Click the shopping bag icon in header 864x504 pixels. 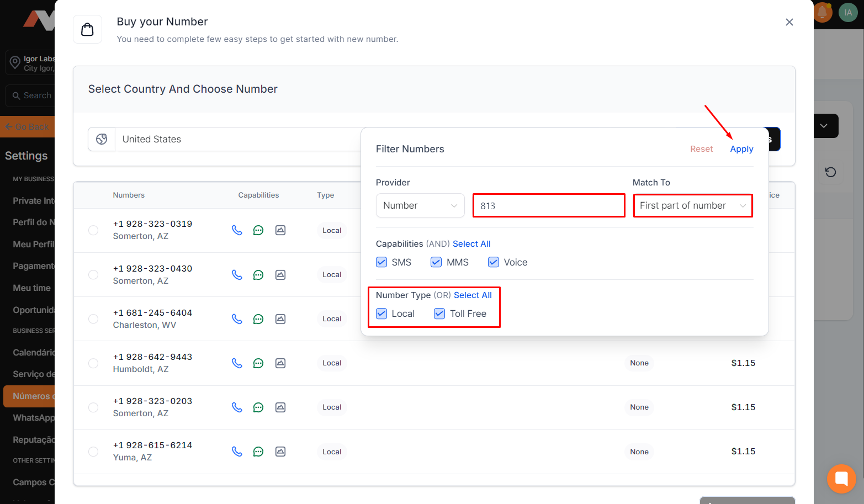87,29
